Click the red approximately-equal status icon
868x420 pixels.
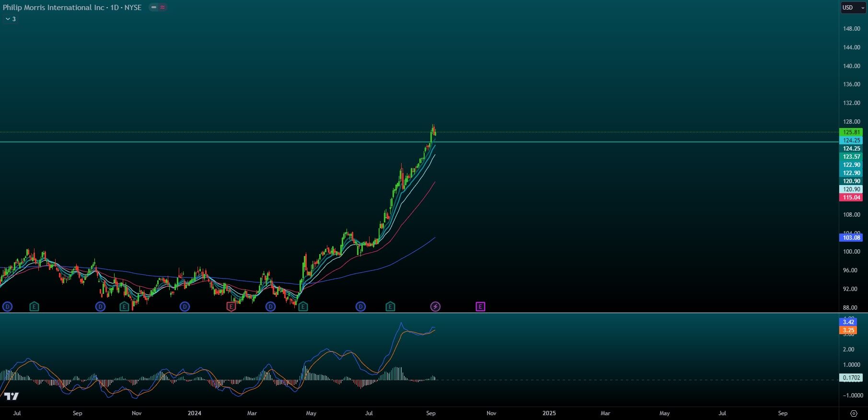pyautogui.click(x=162, y=7)
